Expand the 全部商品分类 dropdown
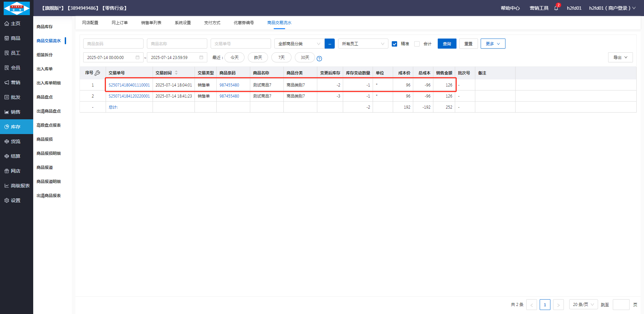This screenshot has width=644, height=314. [x=299, y=44]
